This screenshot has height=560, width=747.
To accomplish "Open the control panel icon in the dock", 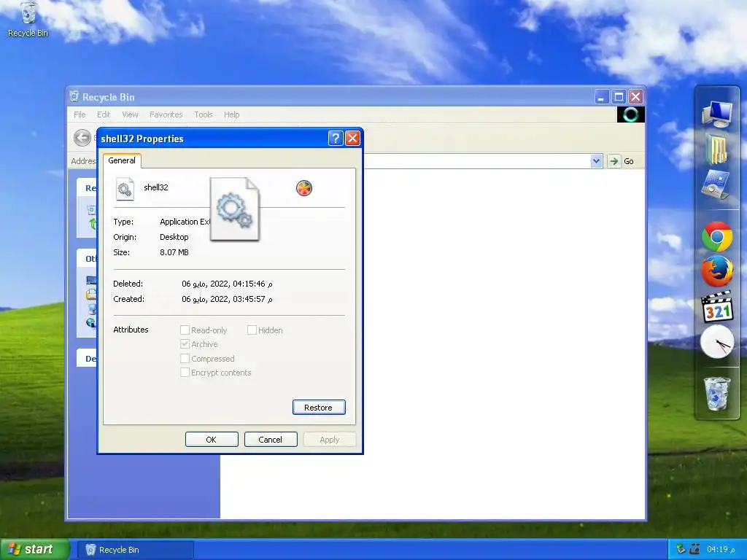I will [x=716, y=184].
